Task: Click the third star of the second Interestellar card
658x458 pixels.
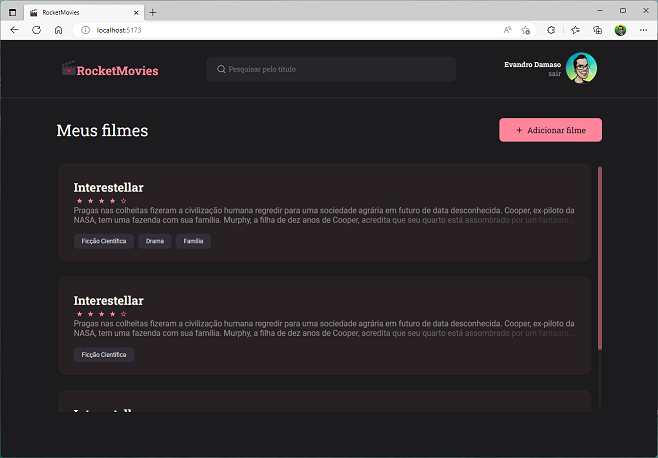Action: click(101, 314)
